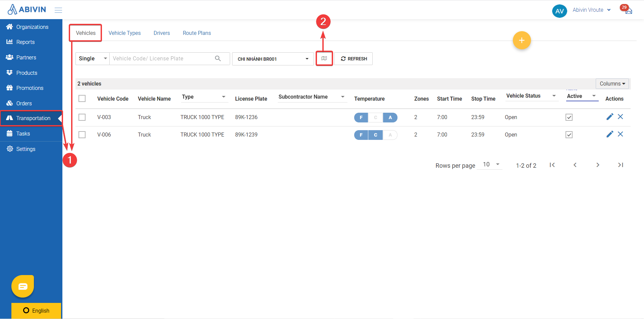Open Orders in sidebar

pos(31,103)
